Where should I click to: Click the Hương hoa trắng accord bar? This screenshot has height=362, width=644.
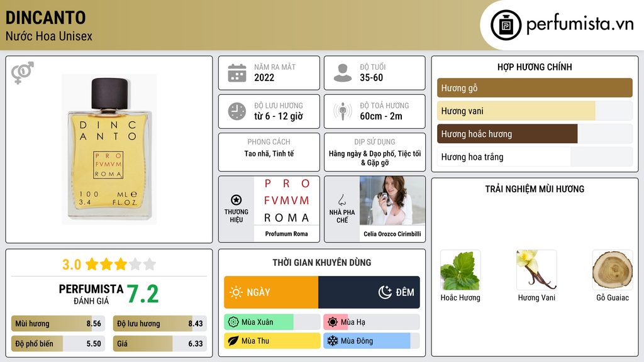[535, 156]
